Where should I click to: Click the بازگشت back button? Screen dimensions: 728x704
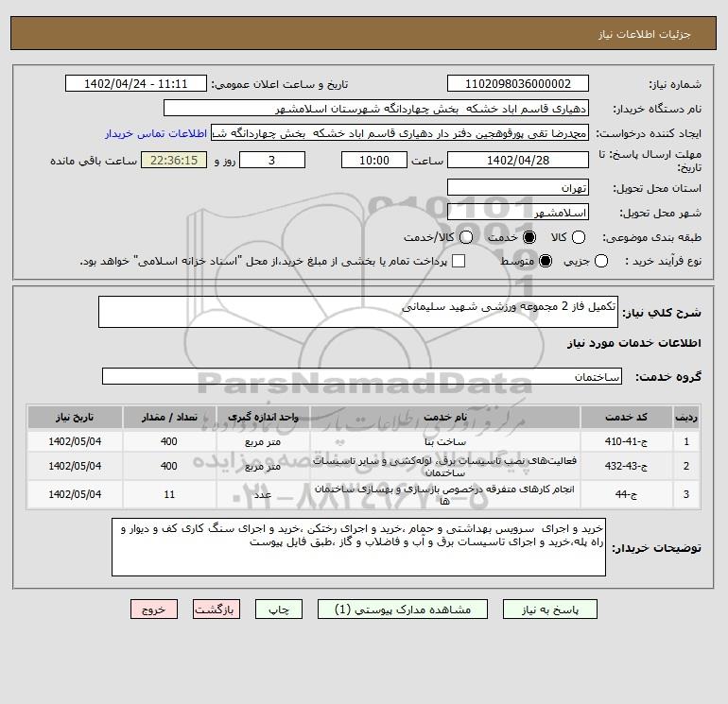(x=217, y=610)
